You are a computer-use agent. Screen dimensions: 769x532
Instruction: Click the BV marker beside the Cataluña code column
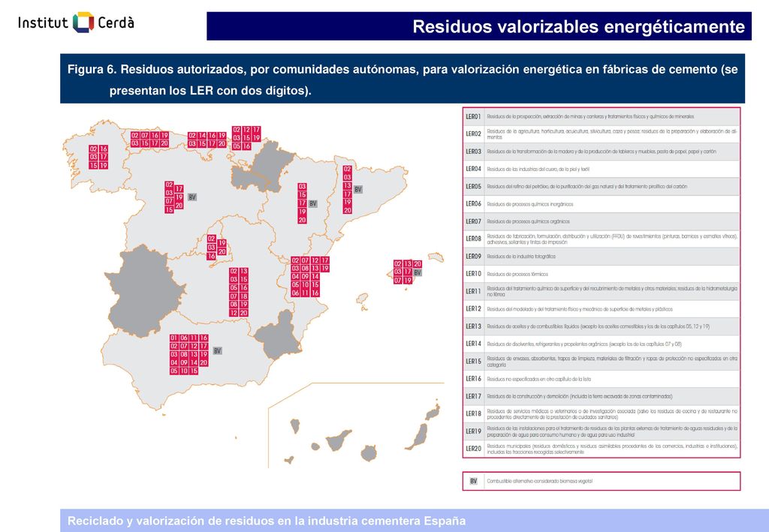click(358, 189)
